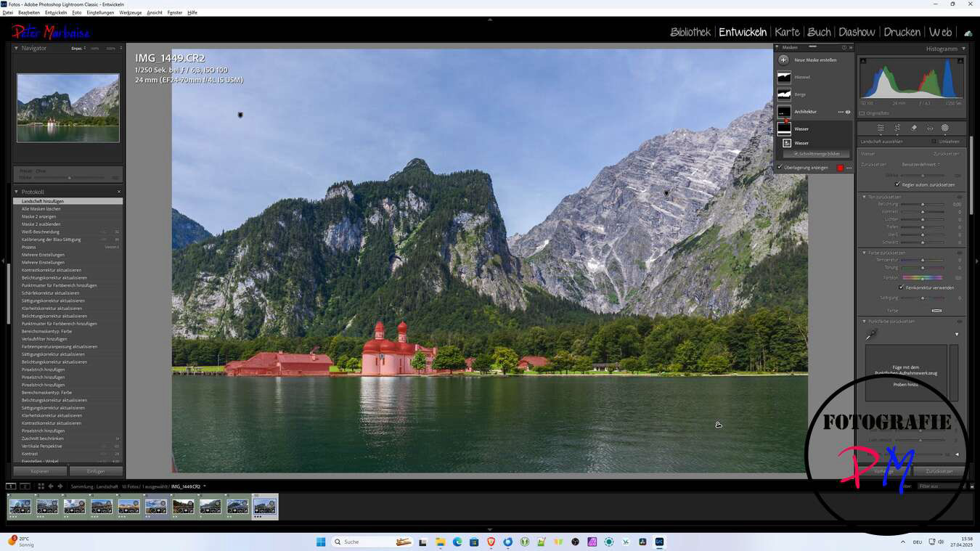Open the Werkzeuge menu
The image size is (980, 551).
[131, 12]
